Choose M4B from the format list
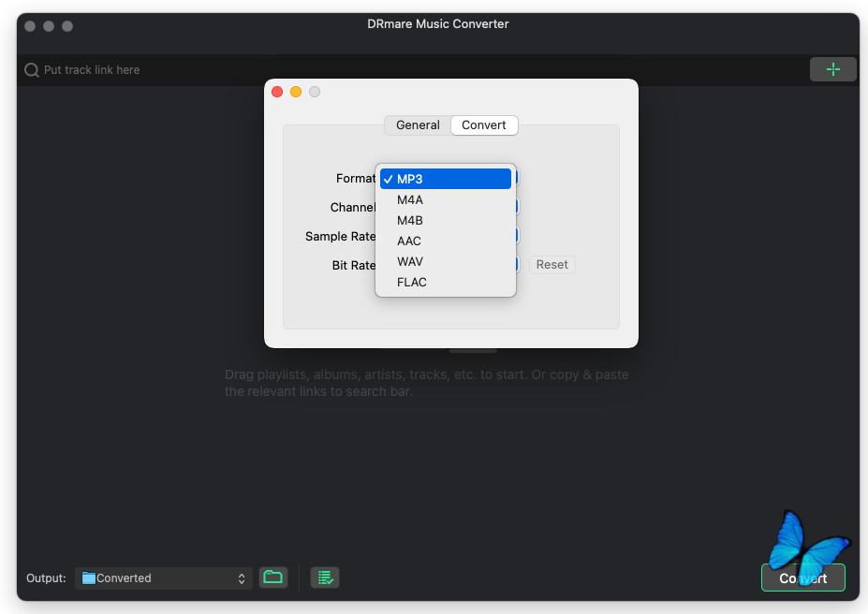Screen dimensions: 868x614 tap(446, 220)
